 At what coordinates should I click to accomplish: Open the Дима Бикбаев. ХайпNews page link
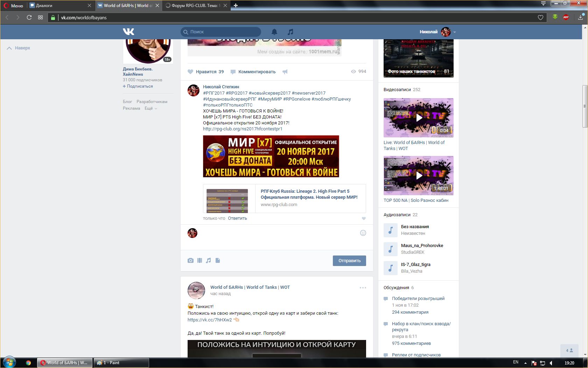pyautogui.click(x=138, y=71)
